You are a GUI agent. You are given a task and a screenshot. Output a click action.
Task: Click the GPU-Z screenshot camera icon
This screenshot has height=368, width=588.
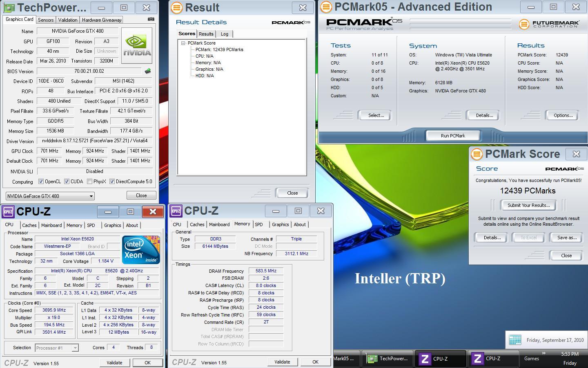coord(151,19)
